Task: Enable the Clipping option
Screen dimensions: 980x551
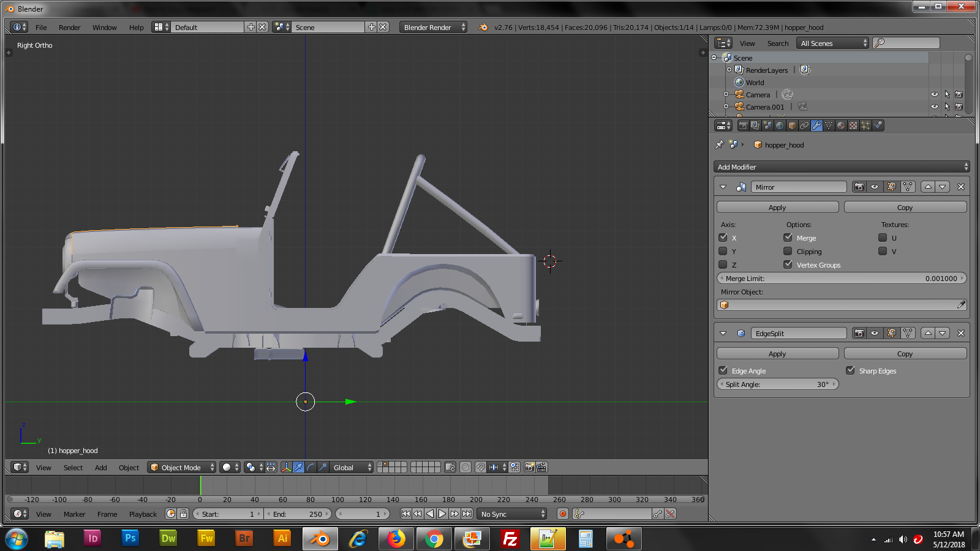Action: point(788,252)
